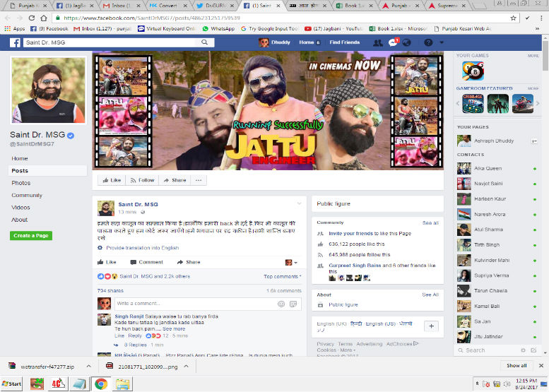The height and width of the screenshot is (392, 549).
Task: Go to the Videos page section
Action: coord(20,208)
